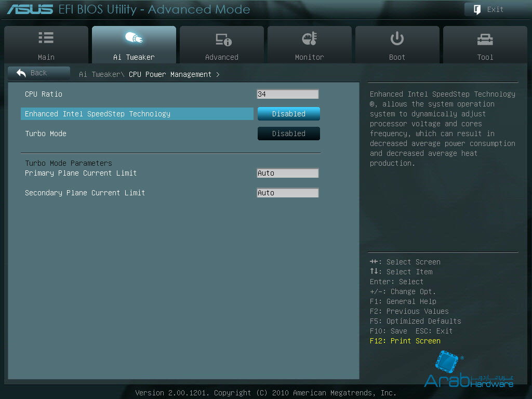The image size is (532, 399).
Task: Click the Version 2.00.1201 copyright text
Action: (x=265, y=393)
